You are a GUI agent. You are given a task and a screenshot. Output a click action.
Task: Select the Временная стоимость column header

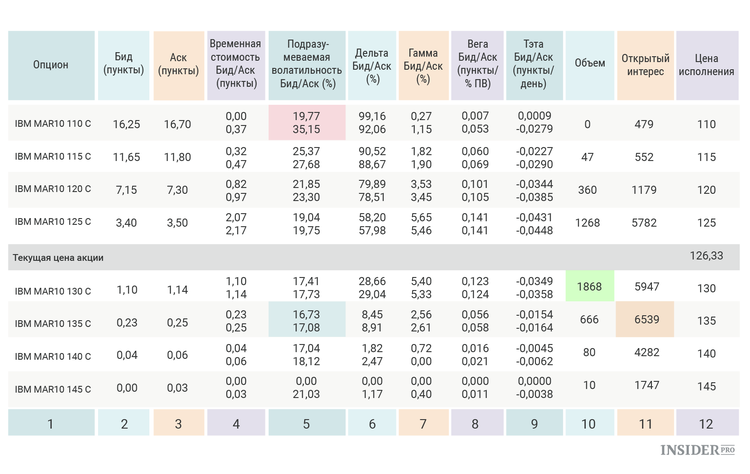tap(236, 66)
